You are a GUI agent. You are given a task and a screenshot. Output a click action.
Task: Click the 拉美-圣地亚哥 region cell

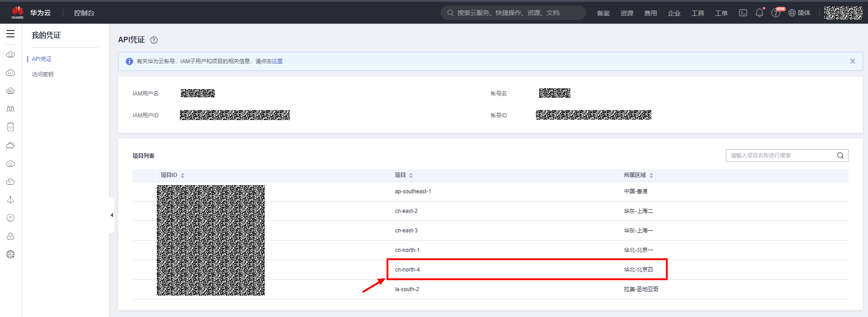click(x=641, y=289)
